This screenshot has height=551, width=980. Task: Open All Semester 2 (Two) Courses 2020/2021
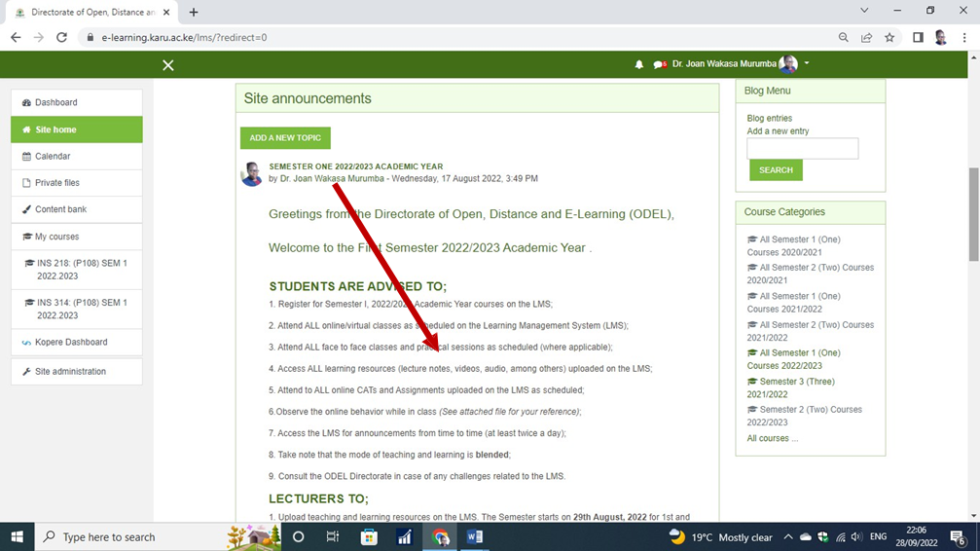pyautogui.click(x=811, y=274)
